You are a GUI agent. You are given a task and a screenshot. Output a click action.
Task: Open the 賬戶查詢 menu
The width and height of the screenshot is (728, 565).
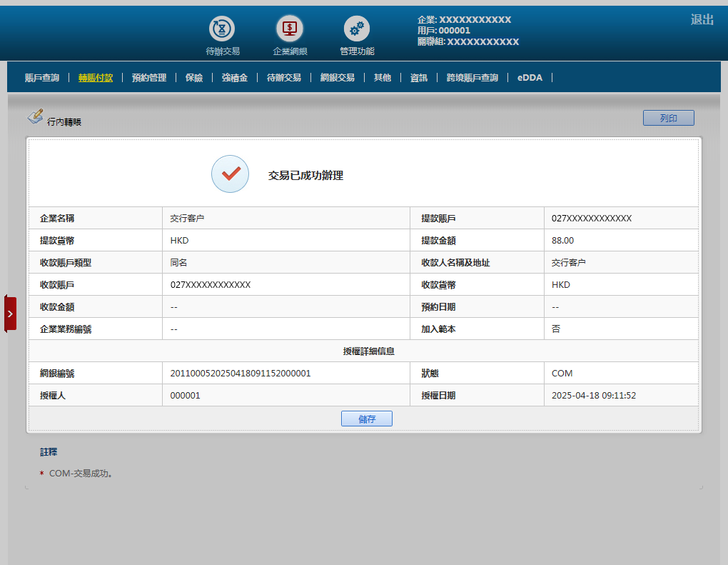pos(42,78)
